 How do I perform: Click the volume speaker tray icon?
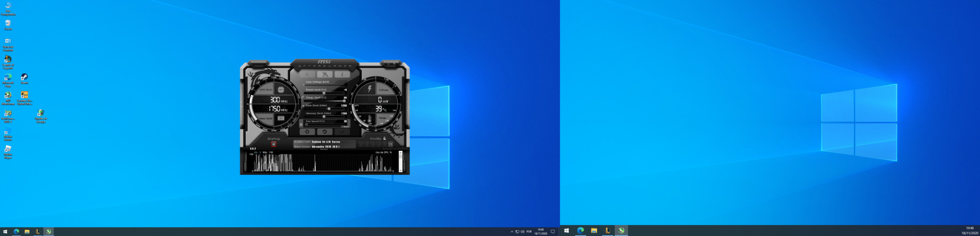(x=522, y=232)
